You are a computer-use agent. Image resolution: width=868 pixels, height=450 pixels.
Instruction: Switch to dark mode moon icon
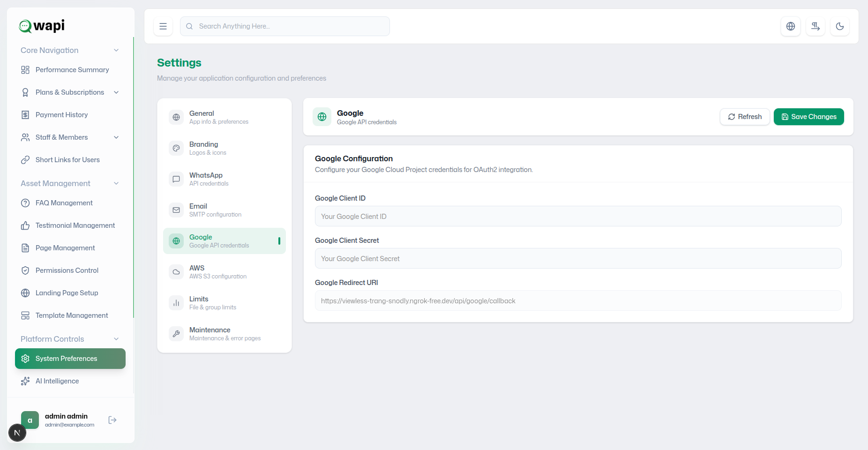click(840, 26)
